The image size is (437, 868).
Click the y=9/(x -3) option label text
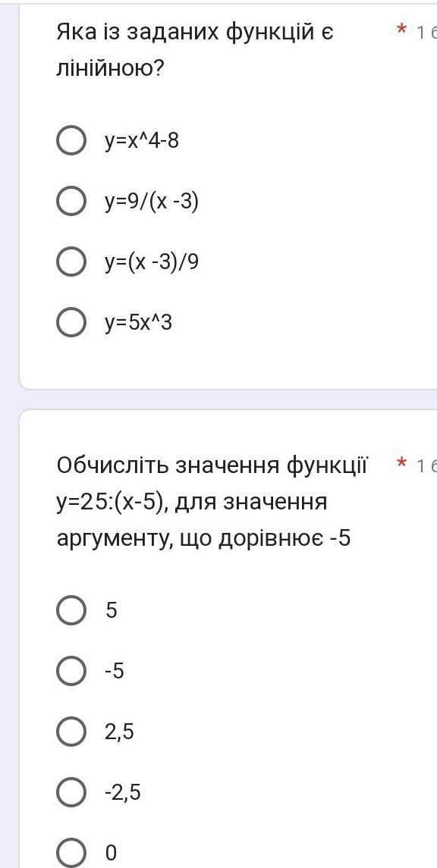(152, 202)
